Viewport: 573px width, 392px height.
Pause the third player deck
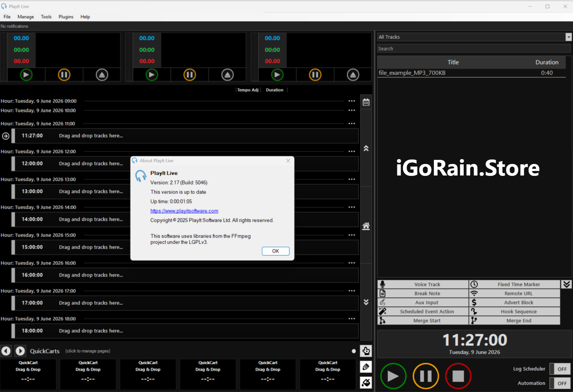pos(315,75)
